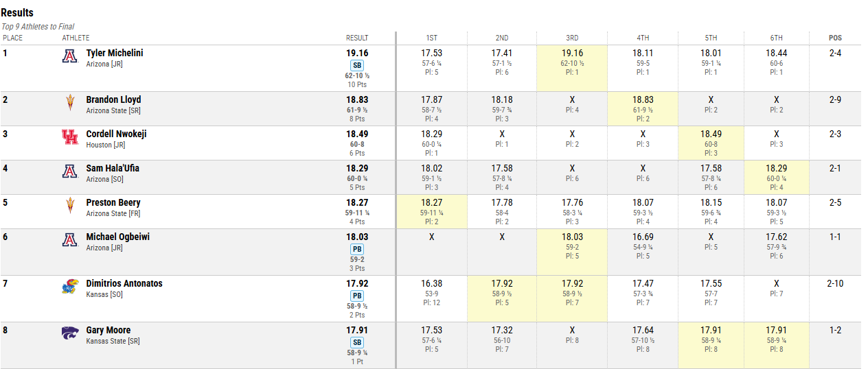Click Arizona State logo beside Preston Beery

pyautogui.click(x=70, y=206)
